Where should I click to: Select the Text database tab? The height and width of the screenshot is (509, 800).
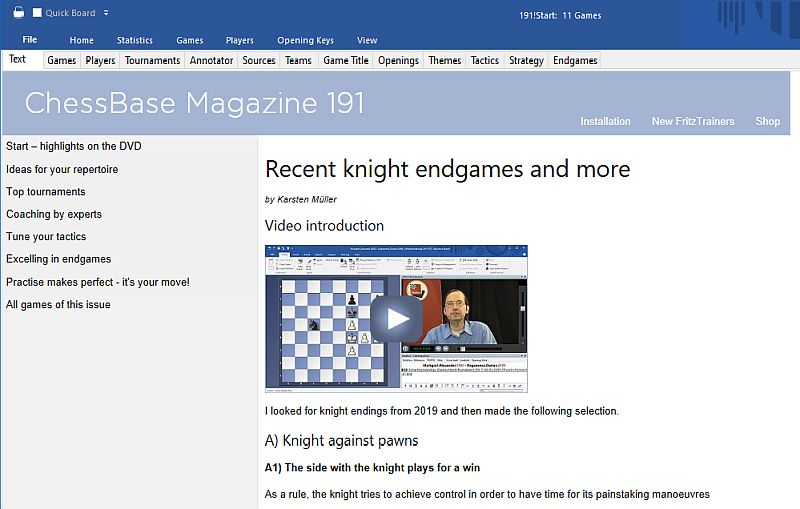tap(18, 60)
